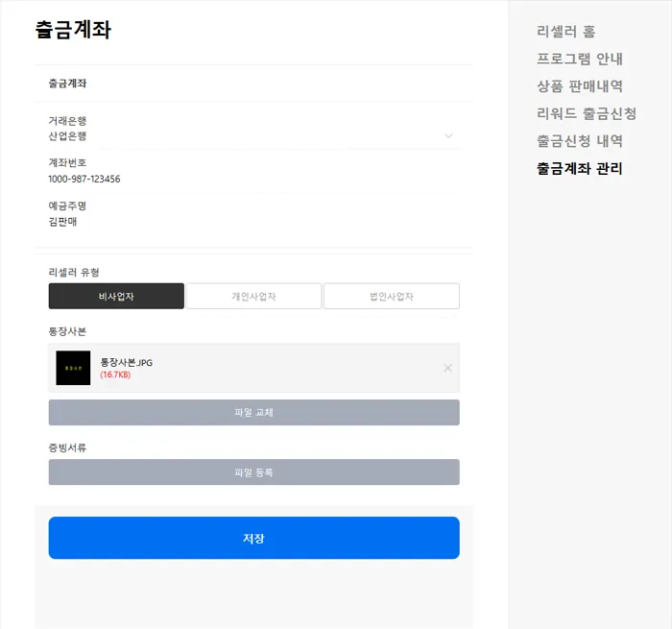672x629 pixels.
Task: Click the 출금계좌 page heading
Action: [x=73, y=30]
